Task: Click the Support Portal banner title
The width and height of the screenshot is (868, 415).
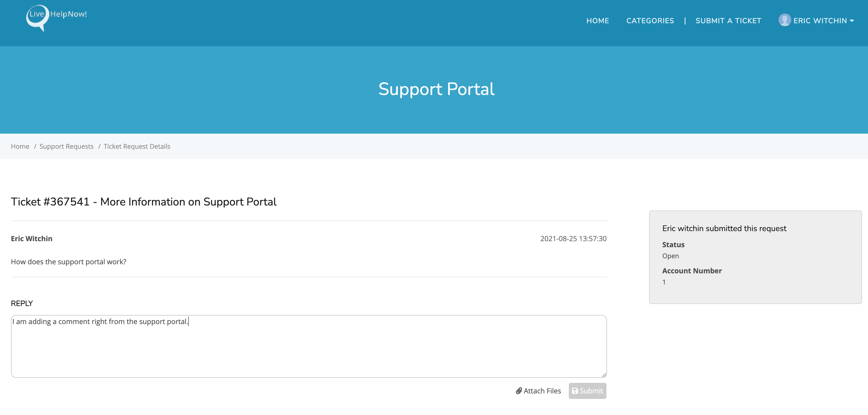Action: point(436,89)
